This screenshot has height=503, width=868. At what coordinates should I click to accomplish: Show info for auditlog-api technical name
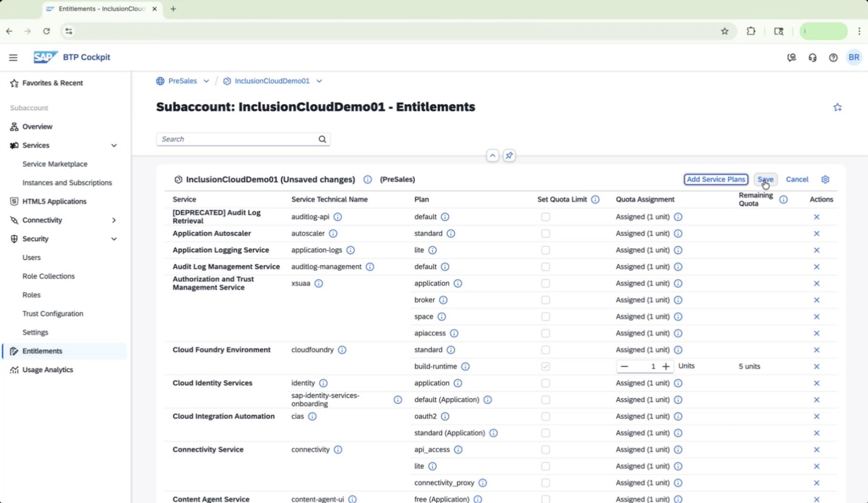pos(338,217)
